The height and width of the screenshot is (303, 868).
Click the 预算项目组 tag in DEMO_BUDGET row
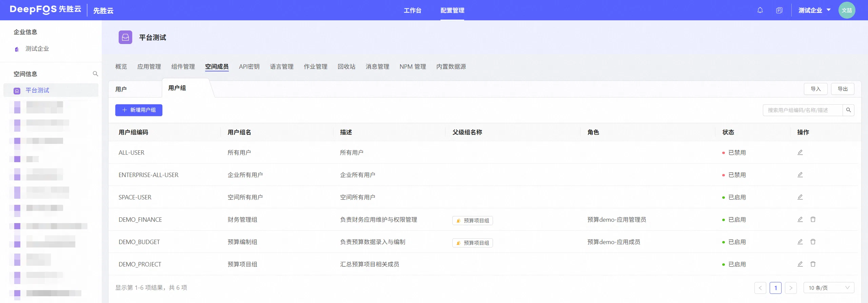click(x=472, y=243)
